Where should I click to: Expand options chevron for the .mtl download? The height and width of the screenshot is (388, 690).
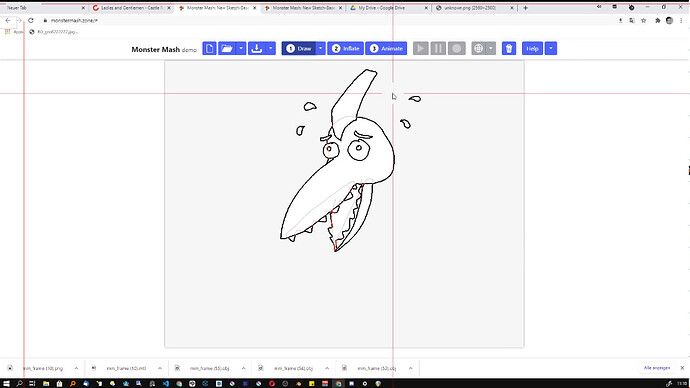coord(160,368)
